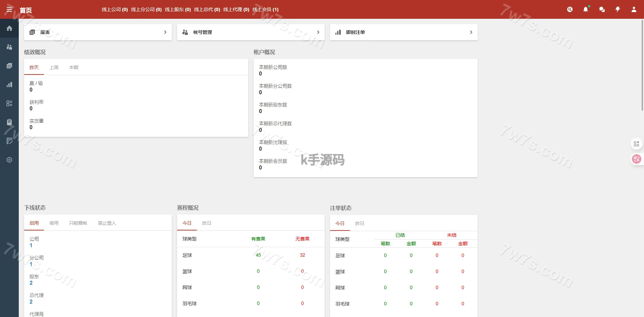
Task: Click 线上分公司 (0) link
Action: point(146,9)
